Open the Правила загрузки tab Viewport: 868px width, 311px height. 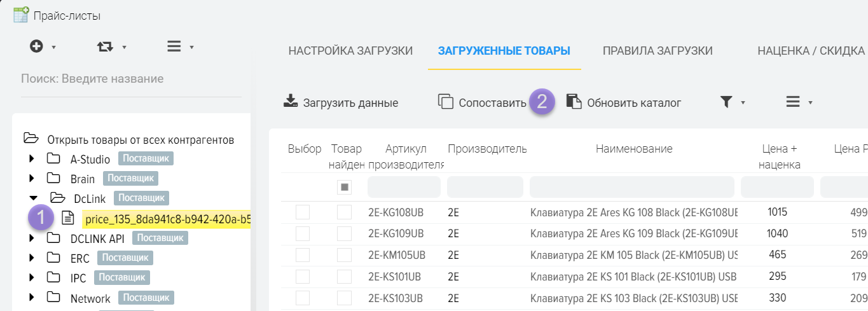point(658,51)
